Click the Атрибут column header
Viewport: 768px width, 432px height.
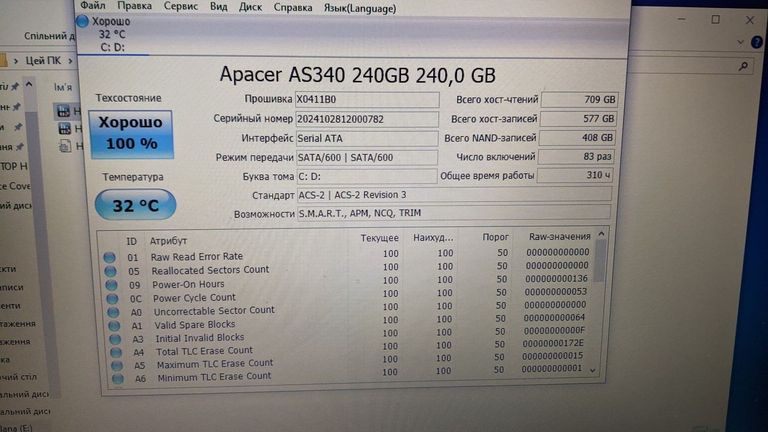pos(168,240)
